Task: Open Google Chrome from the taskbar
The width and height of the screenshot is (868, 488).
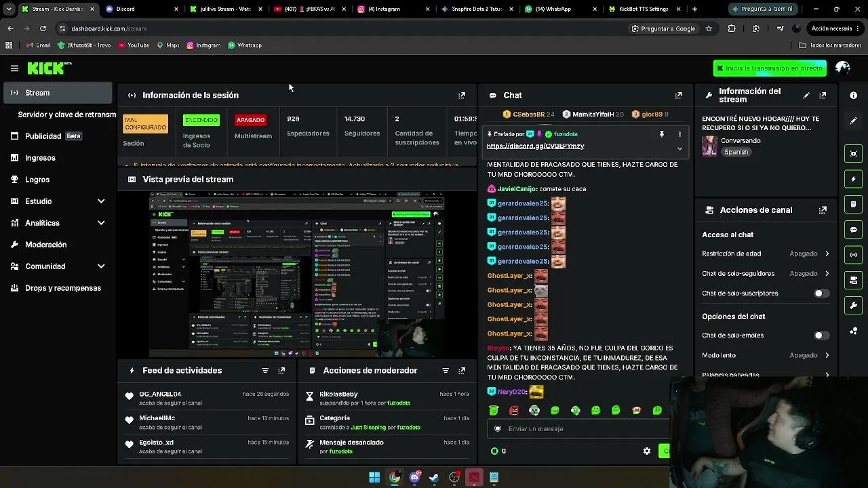Action: (395, 477)
